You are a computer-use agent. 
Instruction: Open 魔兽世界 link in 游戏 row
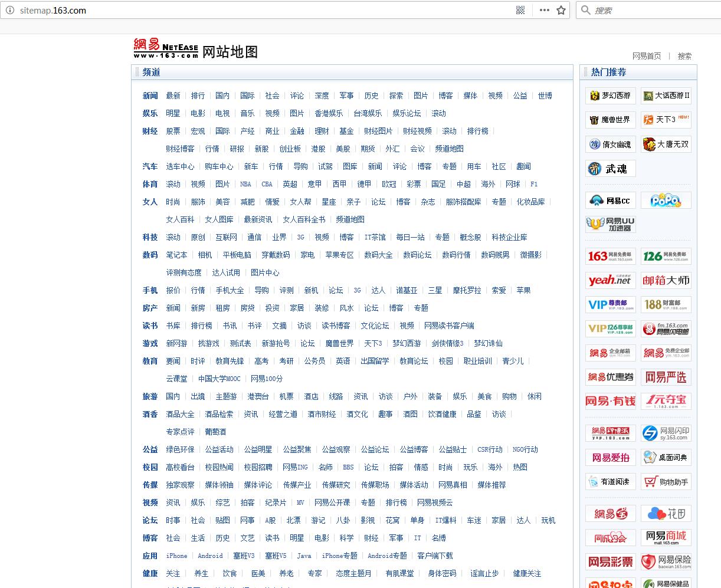(x=339, y=343)
